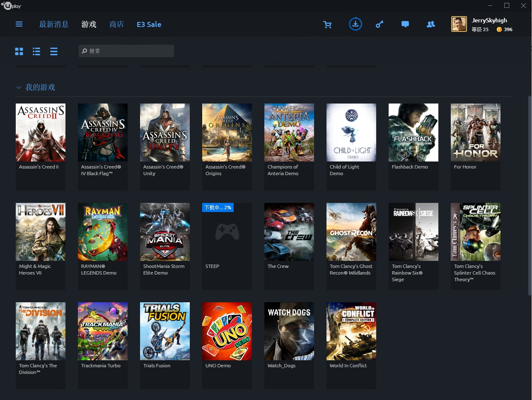This screenshot has height=400, width=532.
Task: Open the hamburger main menu
Action: click(19, 24)
